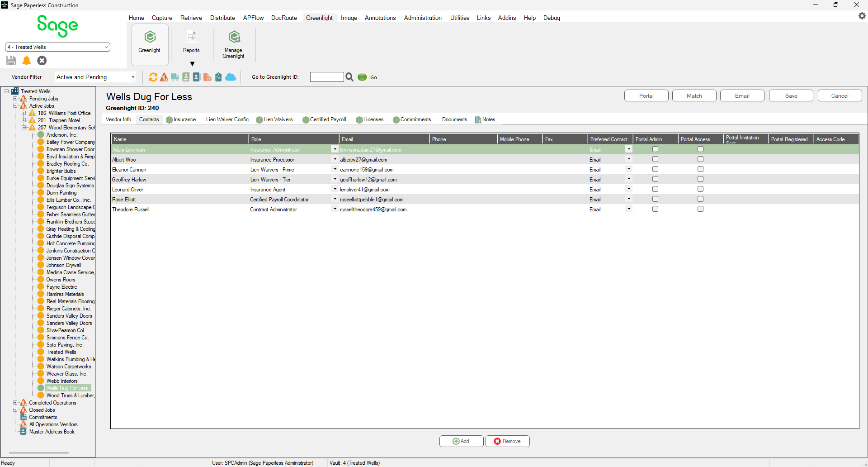Expand the Completed Operations tree node
The height and width of the screenshot is (467, 868).
pos(15,402)
